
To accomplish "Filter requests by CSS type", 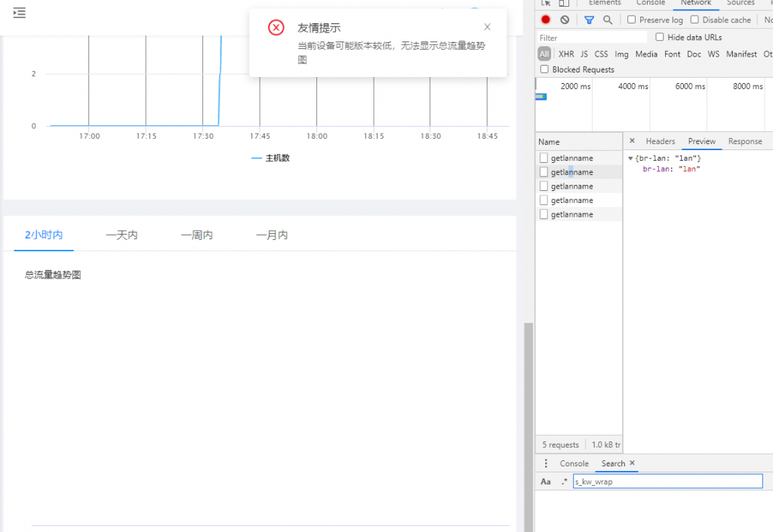I will [x=601, y=54].
